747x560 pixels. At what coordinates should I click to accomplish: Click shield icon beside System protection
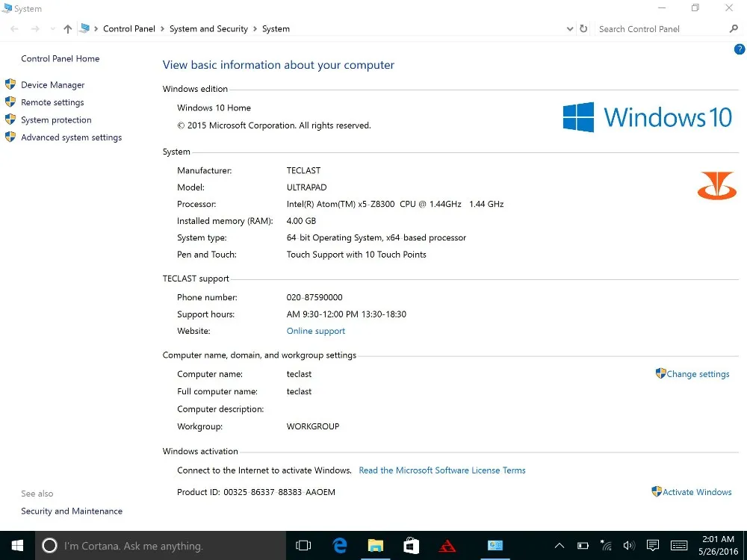click(10, 119)
